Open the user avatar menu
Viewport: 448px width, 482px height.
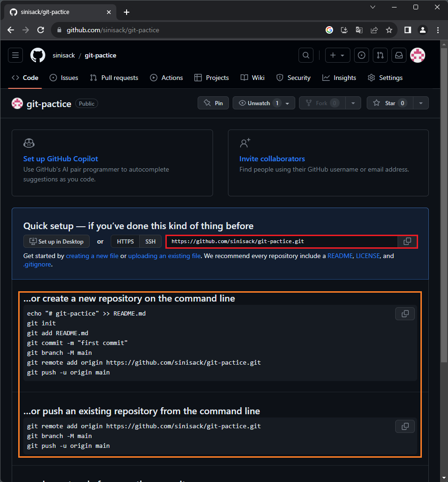tap(418, 55)
